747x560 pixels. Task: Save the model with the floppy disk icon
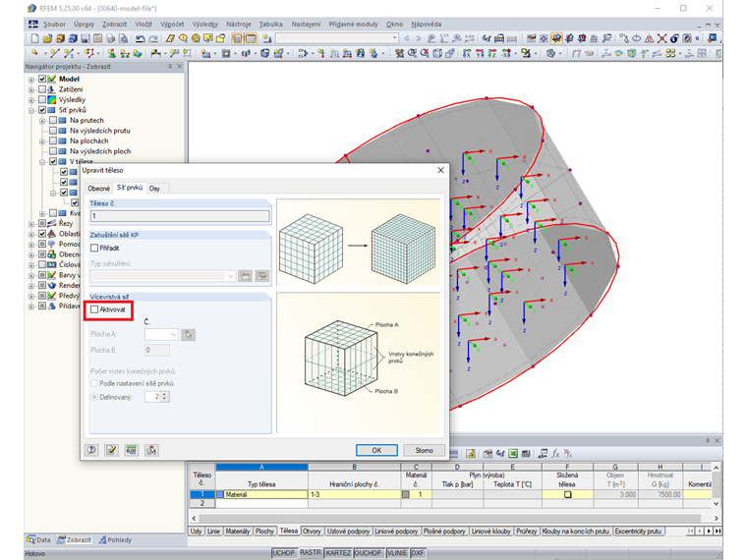pyautogui.click(x=86, y=38)
